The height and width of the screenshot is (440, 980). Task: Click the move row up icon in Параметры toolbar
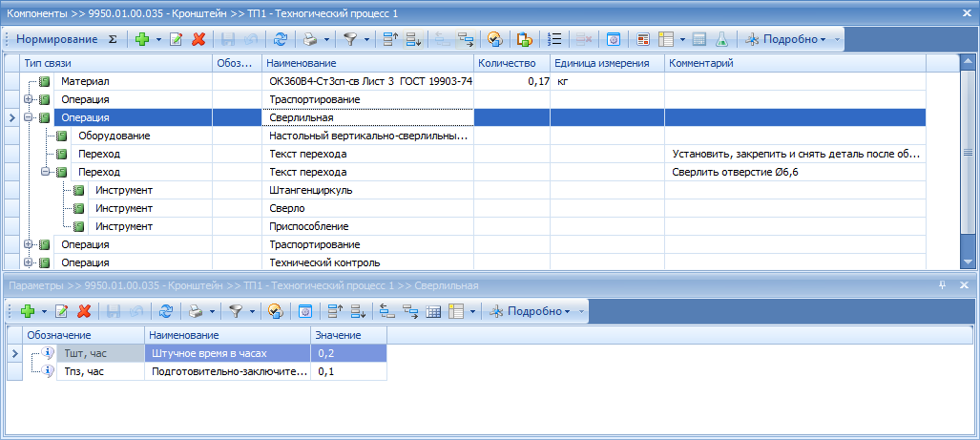(336, 310)
